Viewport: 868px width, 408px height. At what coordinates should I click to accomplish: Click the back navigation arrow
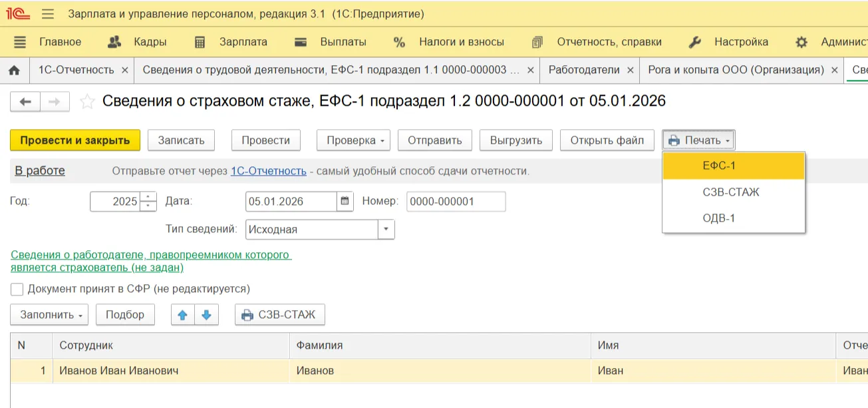25,102
